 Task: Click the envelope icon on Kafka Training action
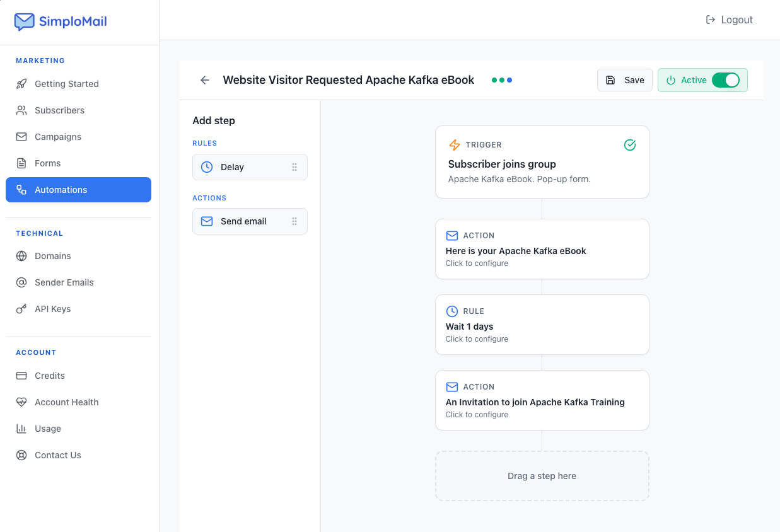[x=452, y=387]
